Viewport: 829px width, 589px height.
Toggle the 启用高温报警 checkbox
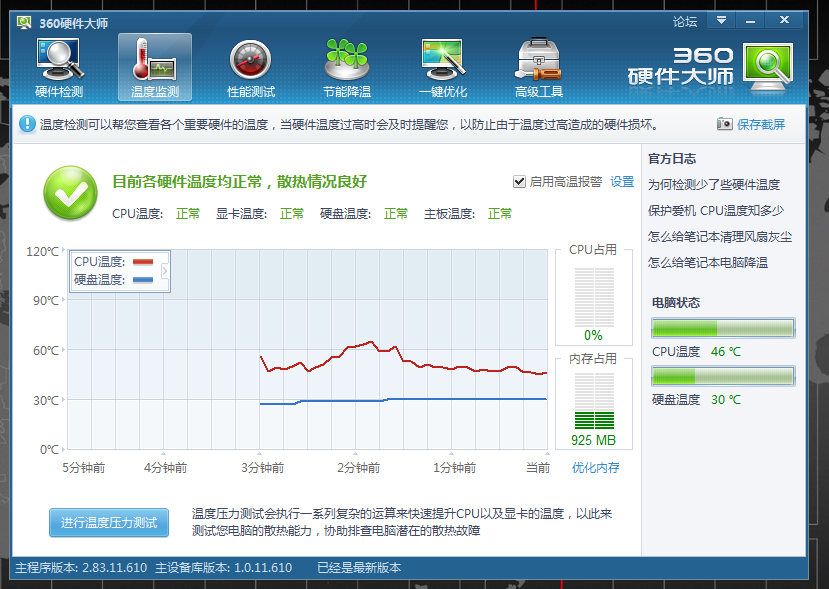coord(519,182)
